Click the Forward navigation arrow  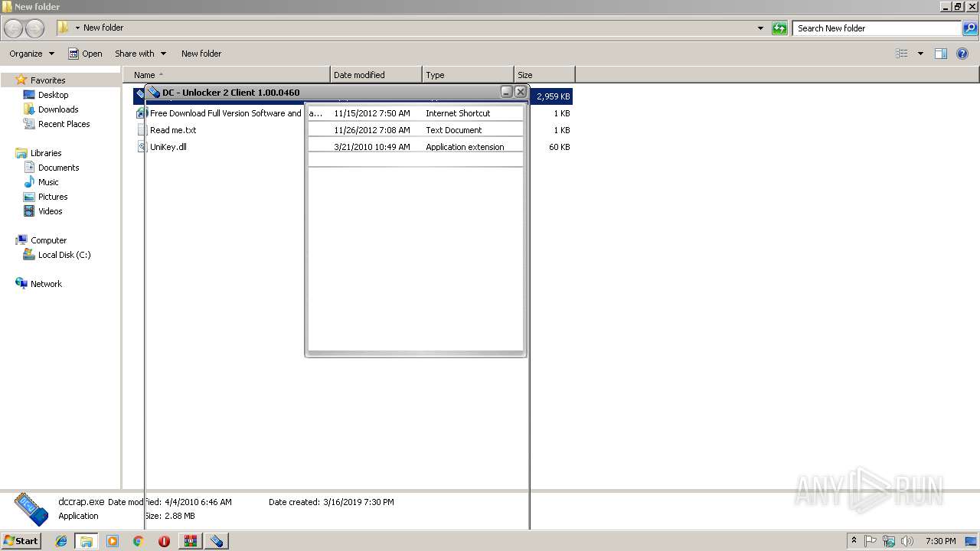34,28
